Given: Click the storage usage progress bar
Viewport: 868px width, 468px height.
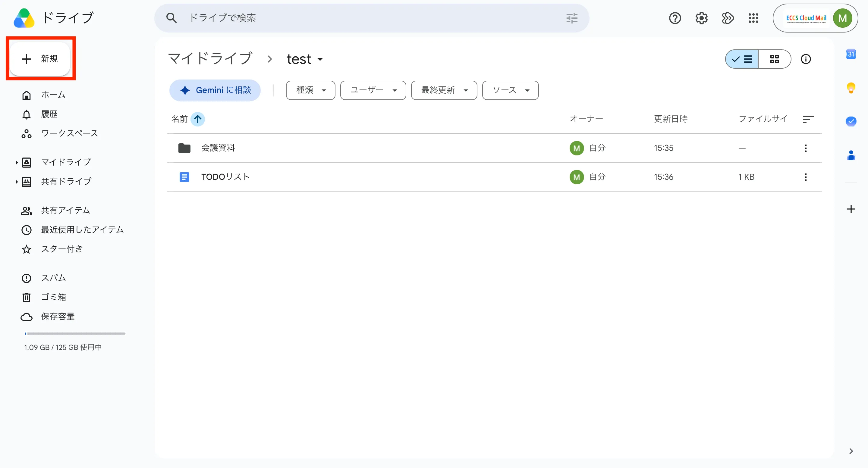Looking at the screenshot, I should [x=75, y=334].
